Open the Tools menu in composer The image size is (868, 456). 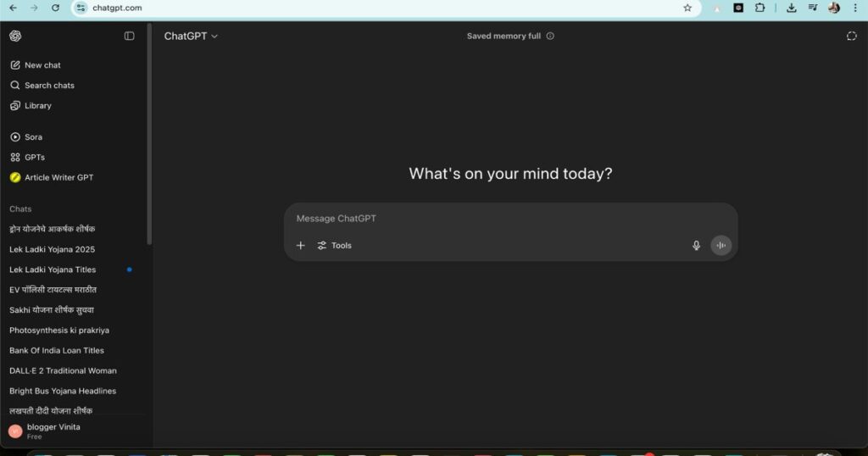[334, 245]
